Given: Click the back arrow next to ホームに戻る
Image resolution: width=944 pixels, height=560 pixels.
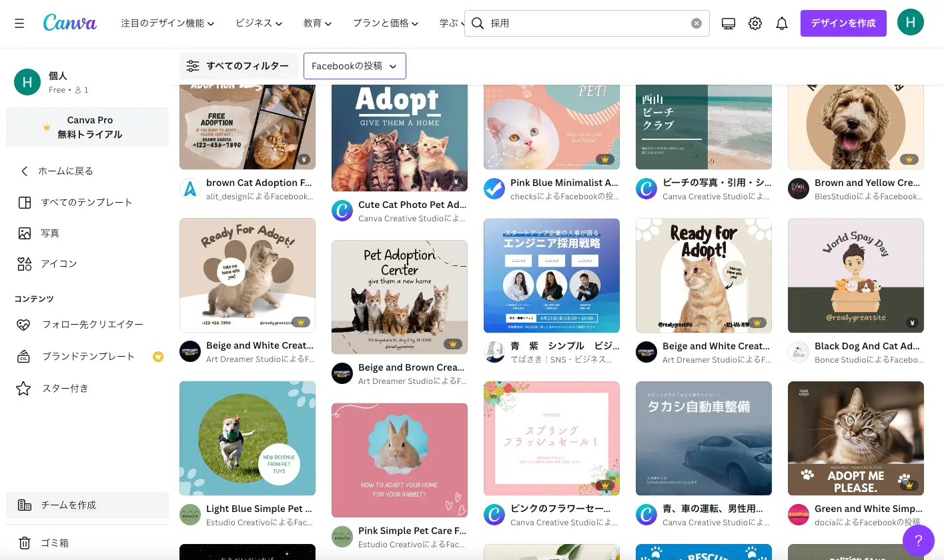Looking at the screenshot, I should click(24, 171).
